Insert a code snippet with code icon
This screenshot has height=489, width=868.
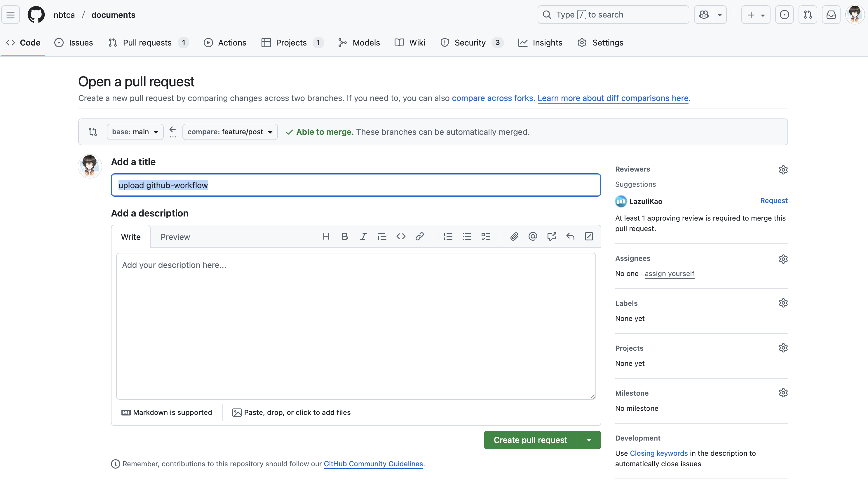401,236
